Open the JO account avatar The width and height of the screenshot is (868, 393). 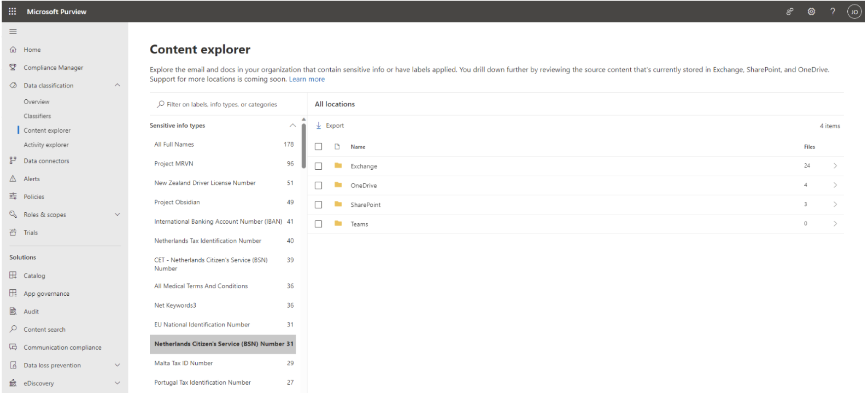click(x=854, y=12)
